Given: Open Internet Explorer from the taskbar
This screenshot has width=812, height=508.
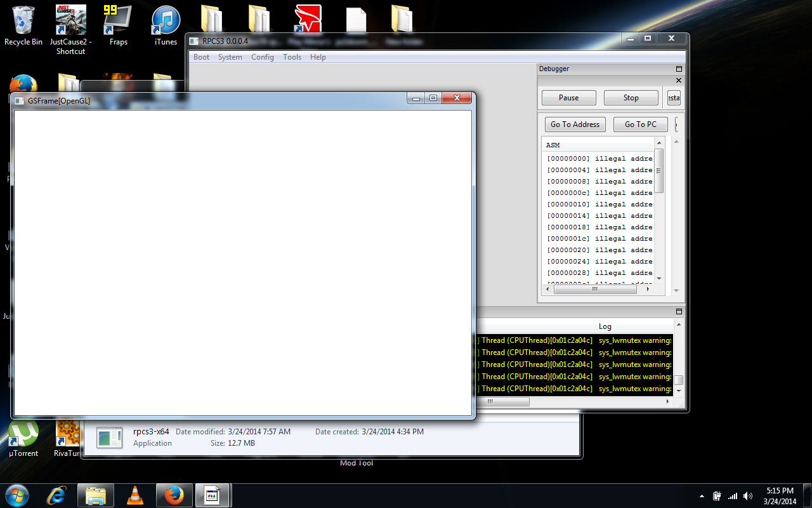Looking at the screenshot, I should pos(56,495).
